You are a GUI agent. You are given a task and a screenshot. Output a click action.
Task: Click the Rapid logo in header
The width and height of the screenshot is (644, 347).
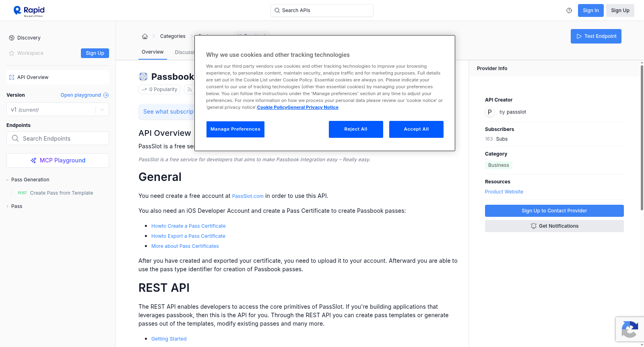click(29, 11)
